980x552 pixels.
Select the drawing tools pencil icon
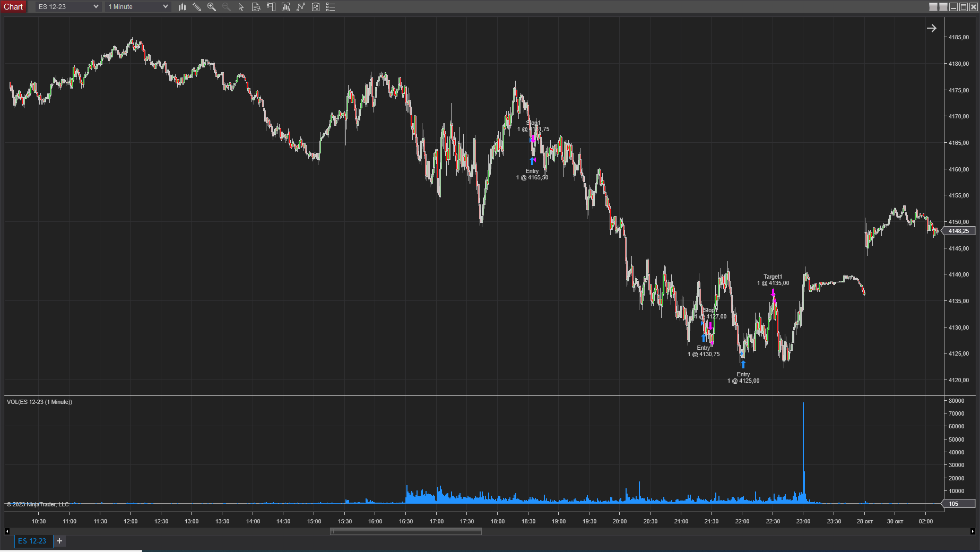(197, 7)
